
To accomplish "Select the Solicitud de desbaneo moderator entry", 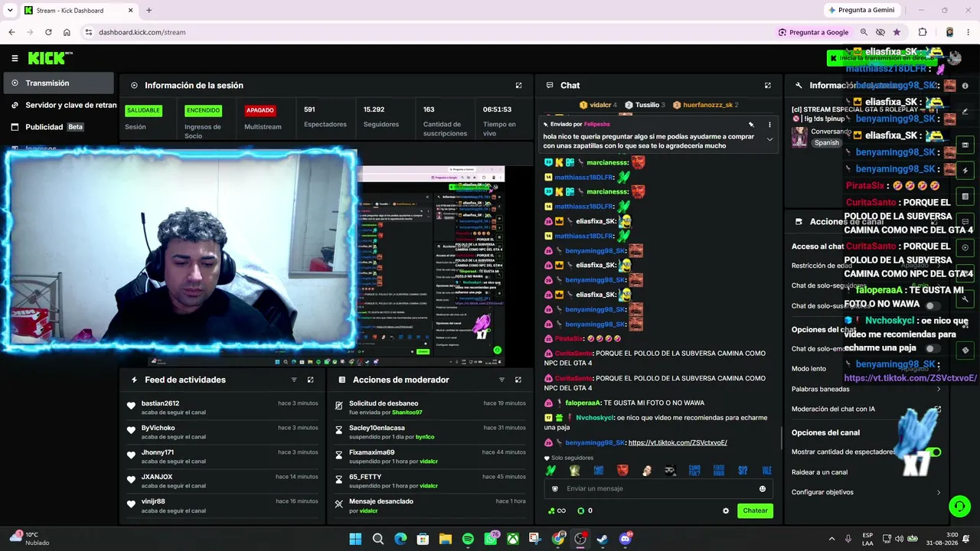I will click(430, 408).
